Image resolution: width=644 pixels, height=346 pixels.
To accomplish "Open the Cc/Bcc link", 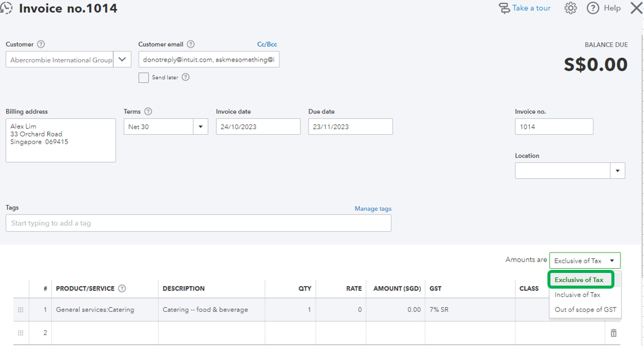I will [267, 44].
